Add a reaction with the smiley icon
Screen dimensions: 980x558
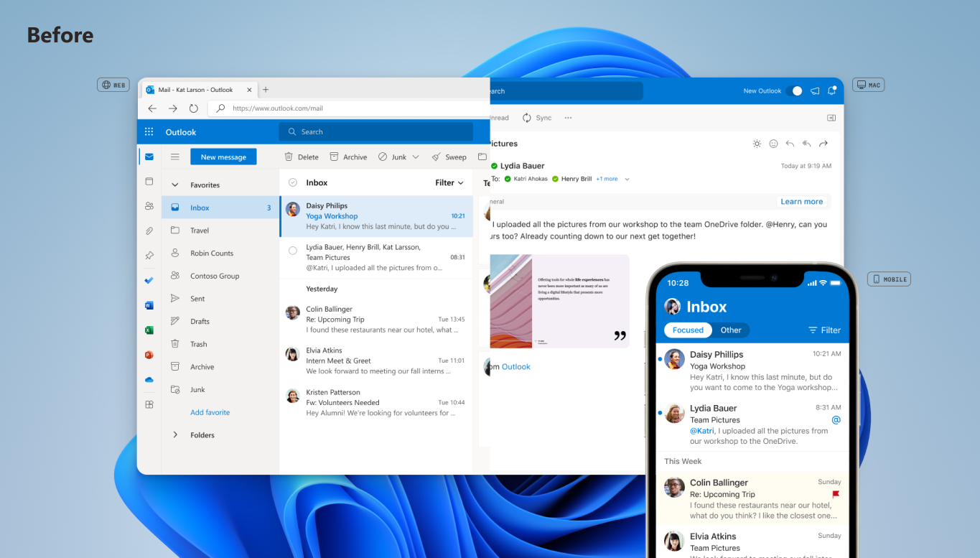tap(773, 144)
